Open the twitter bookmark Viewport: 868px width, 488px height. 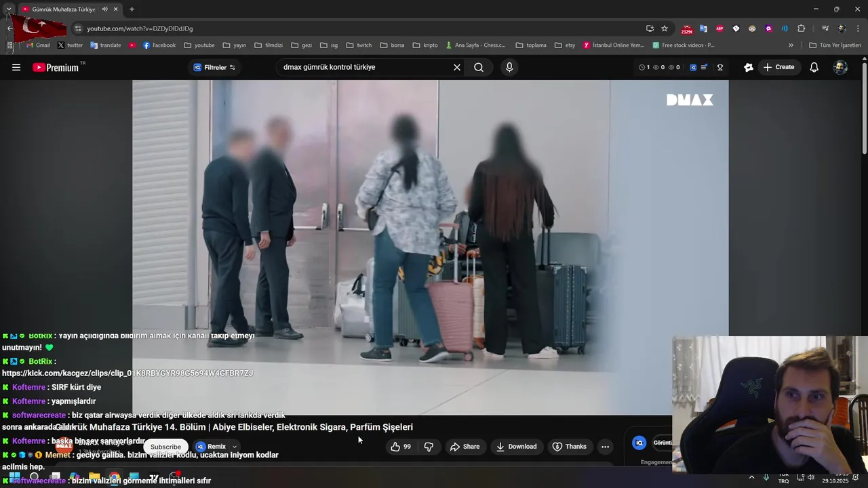coord(70,45)
